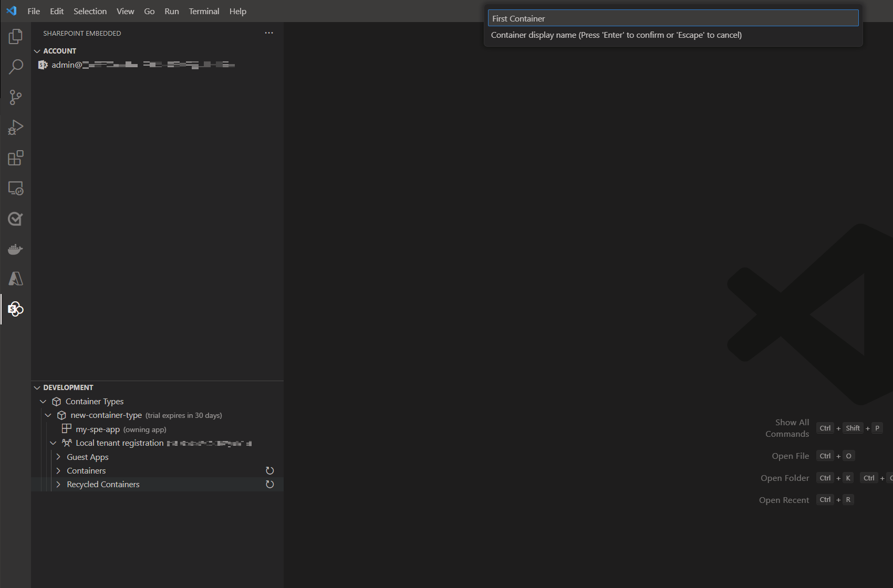Open the Terminal menu
This screenshot has height=588, width=893.
[204, 11]
